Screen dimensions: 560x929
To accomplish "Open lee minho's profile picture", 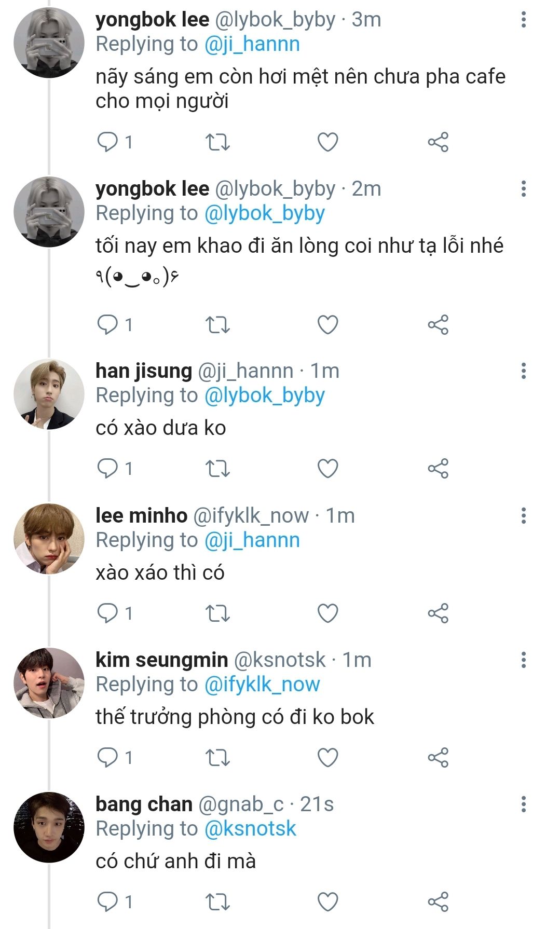I will [49, 539].
